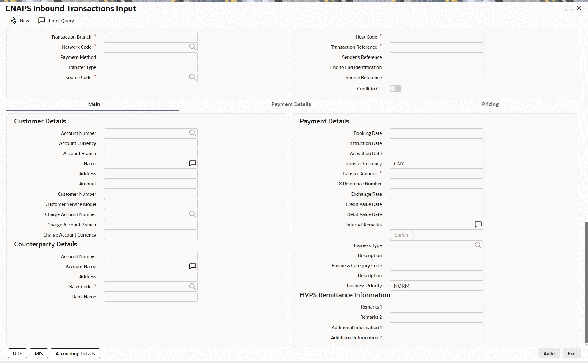Click the New document icon
This screenshot has height=364, width=588.
pos(13,21)
